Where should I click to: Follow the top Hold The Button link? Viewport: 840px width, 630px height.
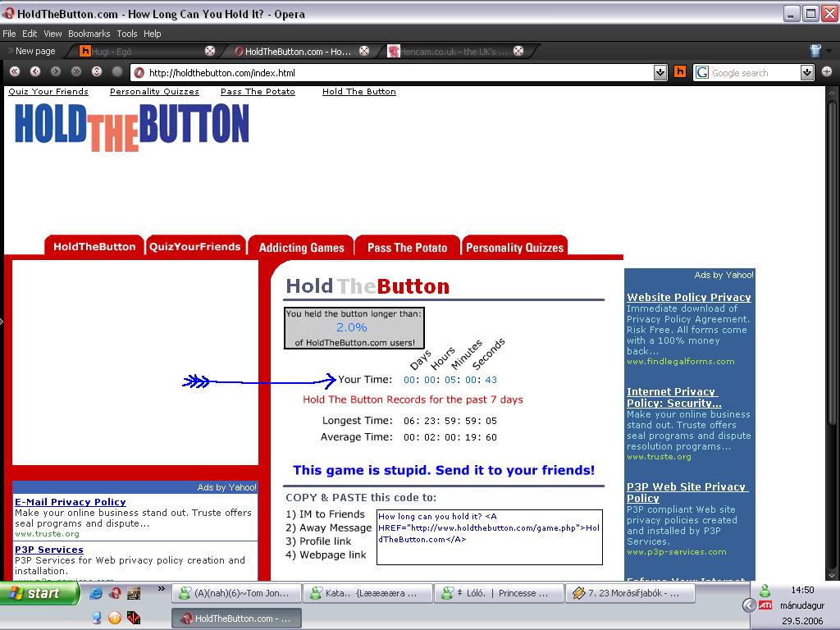[x=359, y=92]
